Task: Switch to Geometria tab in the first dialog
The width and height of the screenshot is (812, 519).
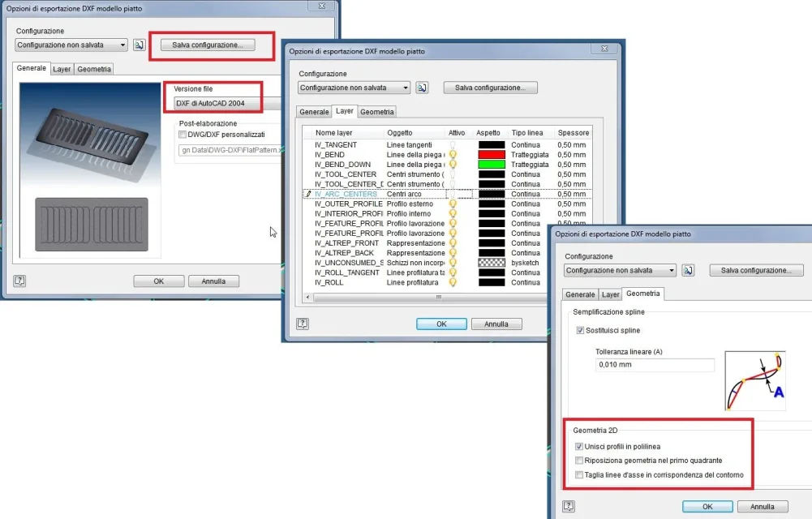Action: [x=94, y=70]
